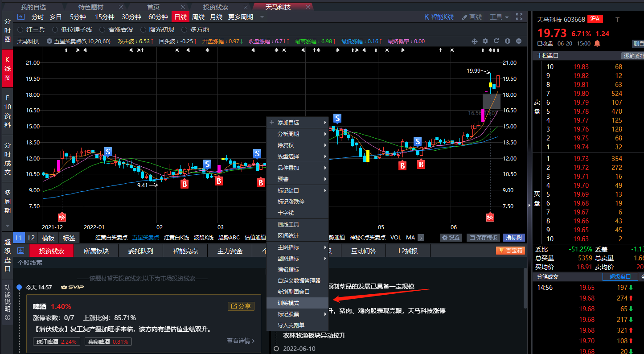
Task: Zoom out chart with the minus icon
Action: tap(519, 41)
